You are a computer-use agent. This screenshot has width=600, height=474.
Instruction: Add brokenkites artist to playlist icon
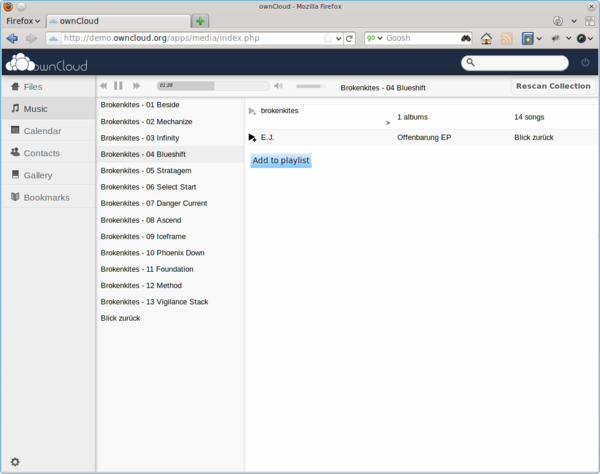coord(252,111)
